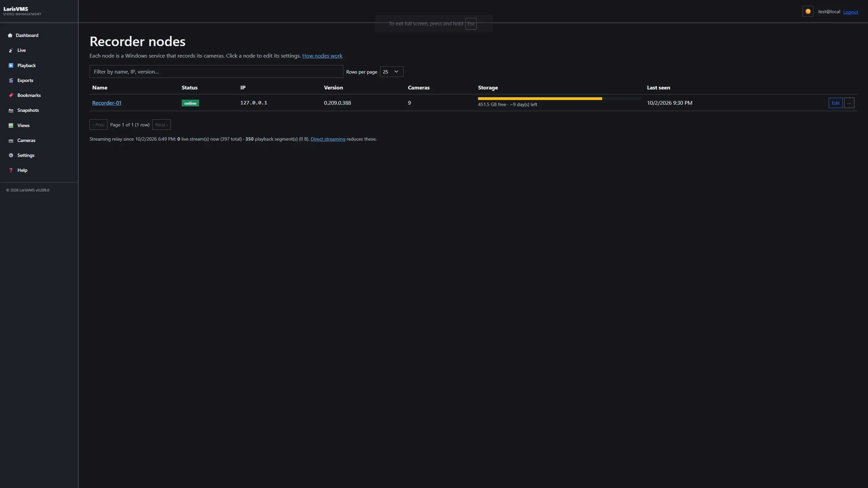Click the Last seen column header
Image resolution: width=868 pixels, height=488 pixels.
(658, 88)
